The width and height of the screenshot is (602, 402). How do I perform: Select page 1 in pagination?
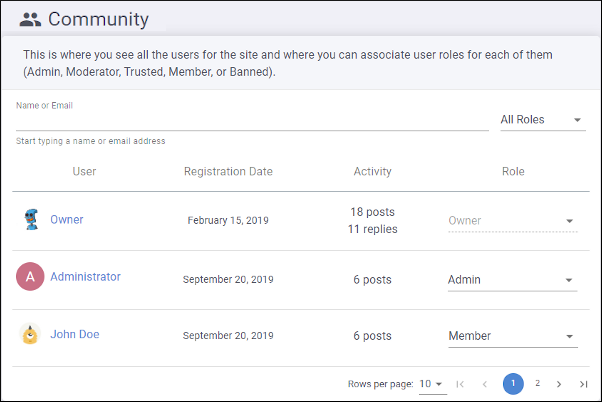(513, 384)
